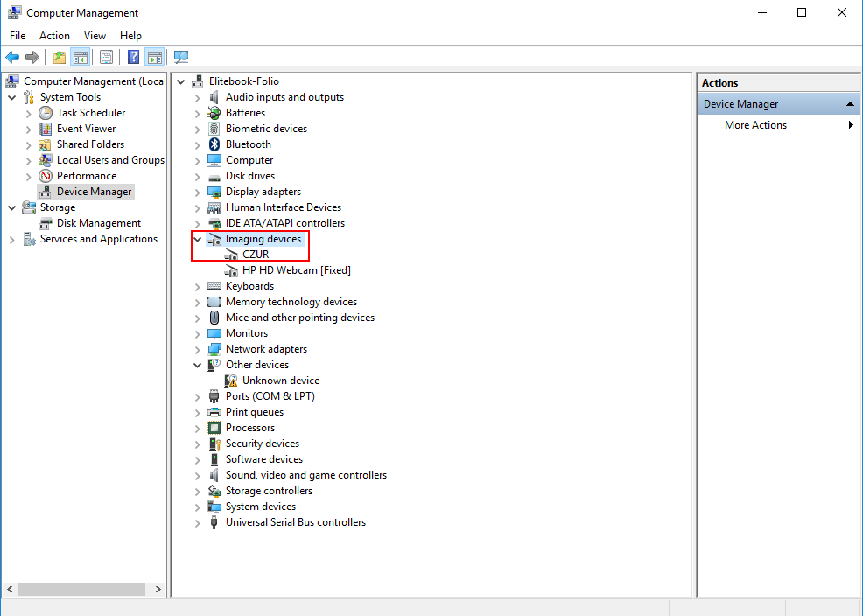Expand the Keyboards node
This screenshot has height=616, width=863.
(x=198, y=286)
